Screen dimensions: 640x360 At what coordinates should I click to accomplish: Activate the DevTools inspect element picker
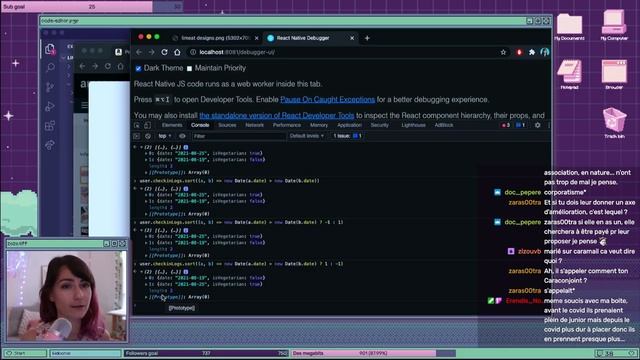[x=137, y=125]
